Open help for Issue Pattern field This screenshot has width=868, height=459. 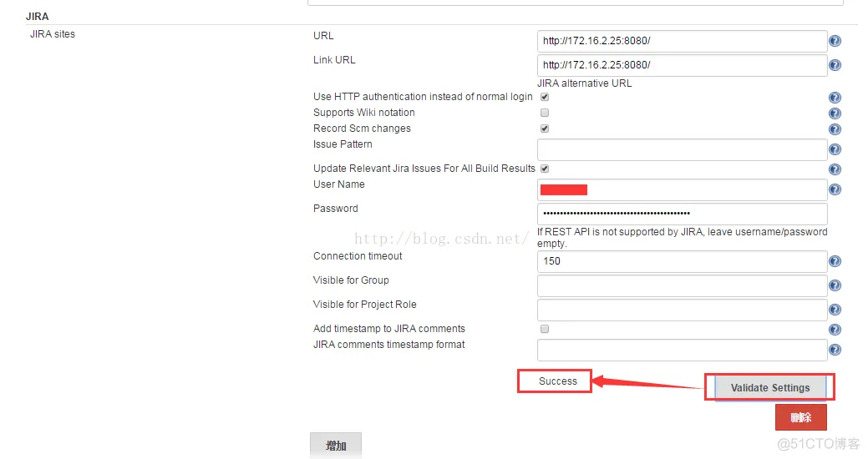click(835, 149)
